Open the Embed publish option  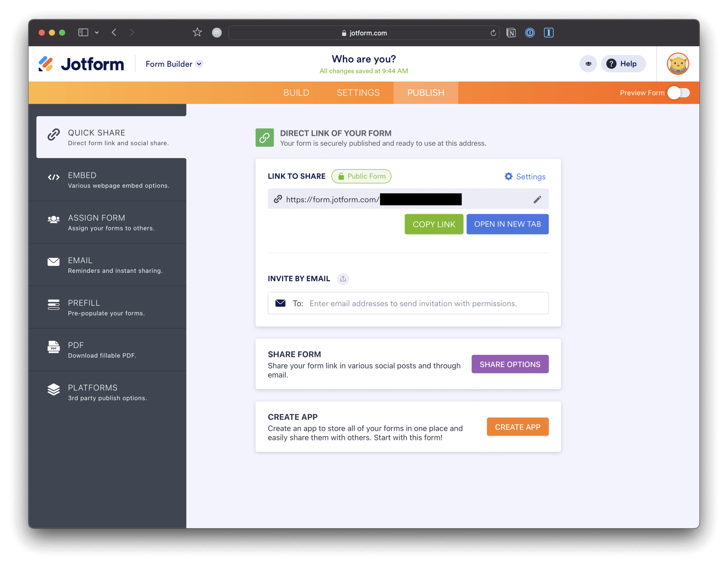point(108,180)
